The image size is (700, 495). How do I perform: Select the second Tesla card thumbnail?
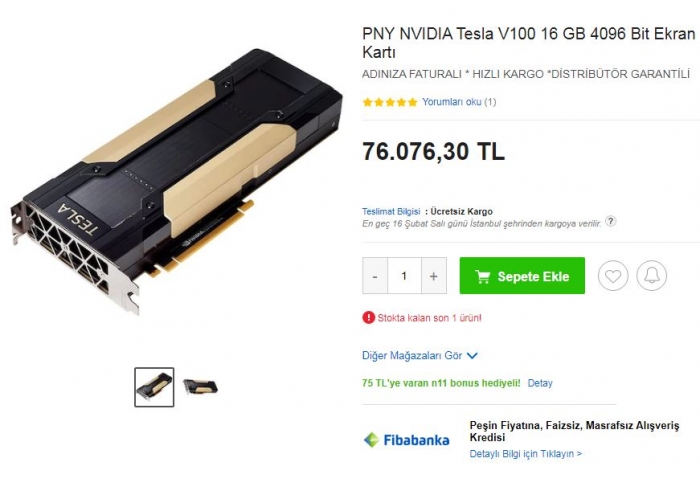[200, 386]
